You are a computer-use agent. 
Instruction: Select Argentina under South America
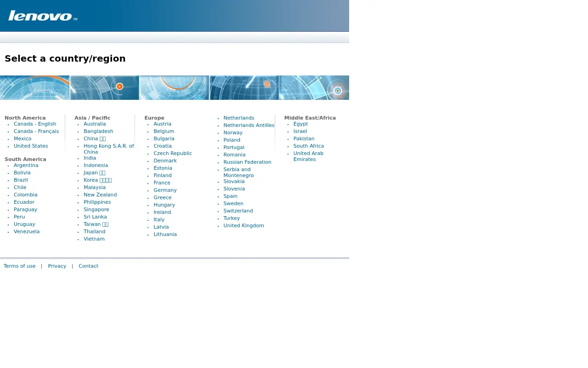point(26,165)
